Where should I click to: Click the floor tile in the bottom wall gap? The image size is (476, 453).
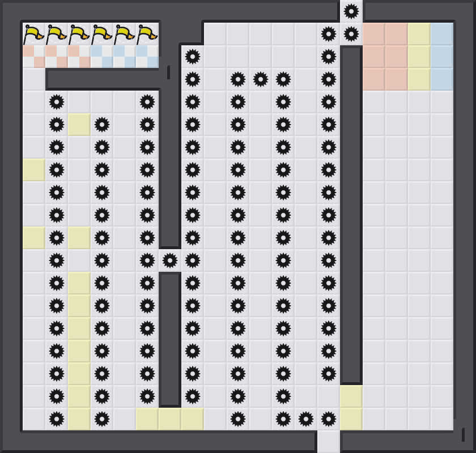coord(329,442)
